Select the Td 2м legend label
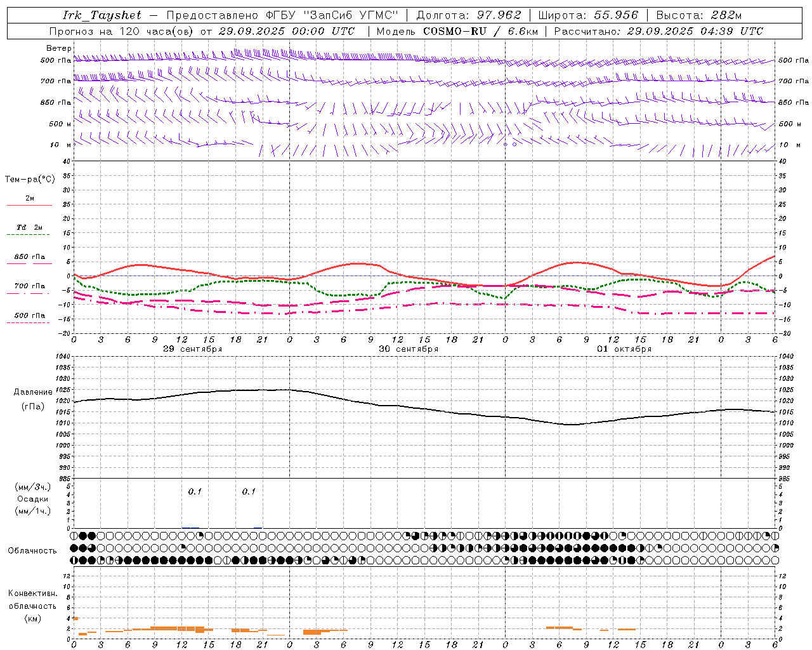 tap(30, 227)
